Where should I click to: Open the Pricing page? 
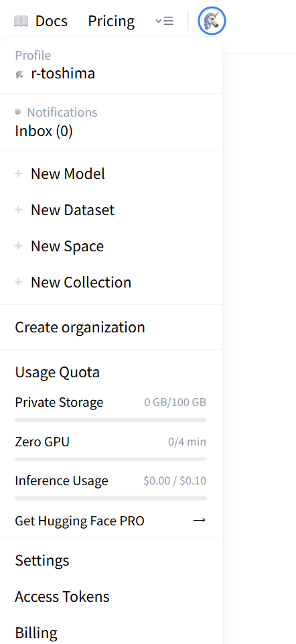coord(111,21)
